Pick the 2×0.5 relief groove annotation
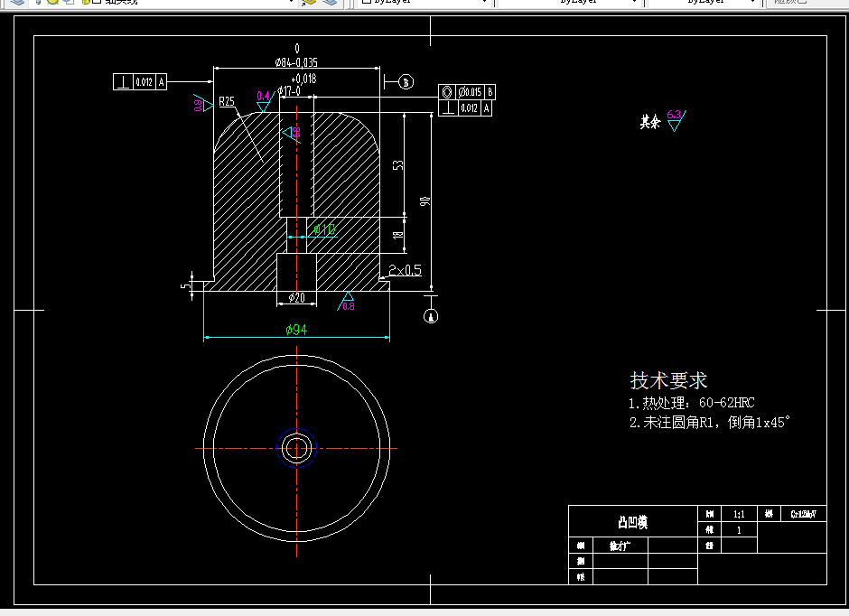Image resolution: width=849 pixels, height=616 pixels. pyautogui.click(x=405, y=270)
